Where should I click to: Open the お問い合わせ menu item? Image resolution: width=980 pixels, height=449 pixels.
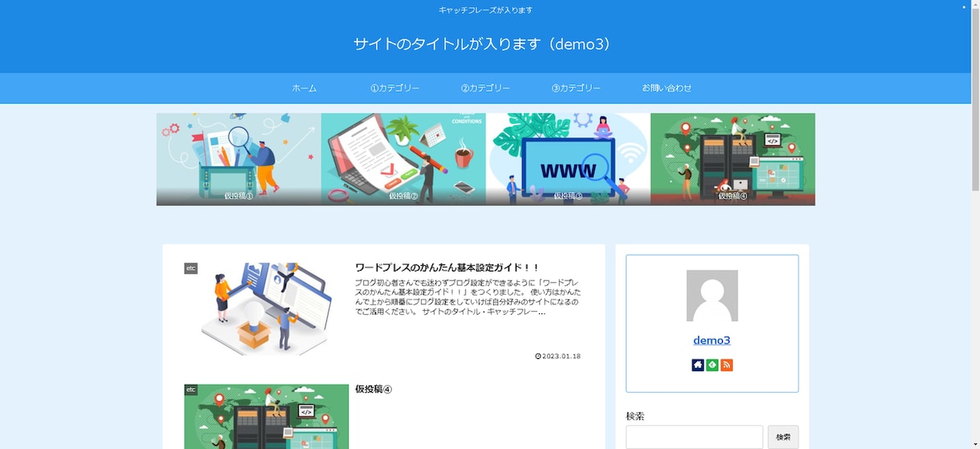pos(667,88)
